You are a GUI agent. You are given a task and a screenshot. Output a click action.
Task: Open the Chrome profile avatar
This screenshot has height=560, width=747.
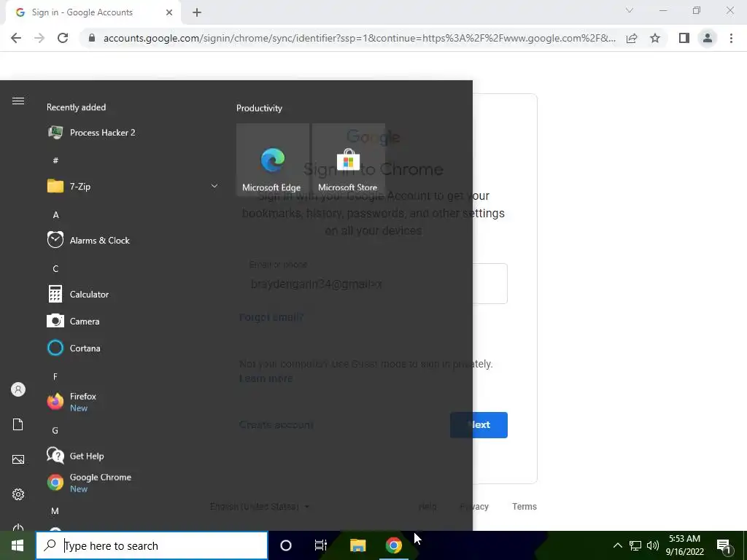(708, 38)
